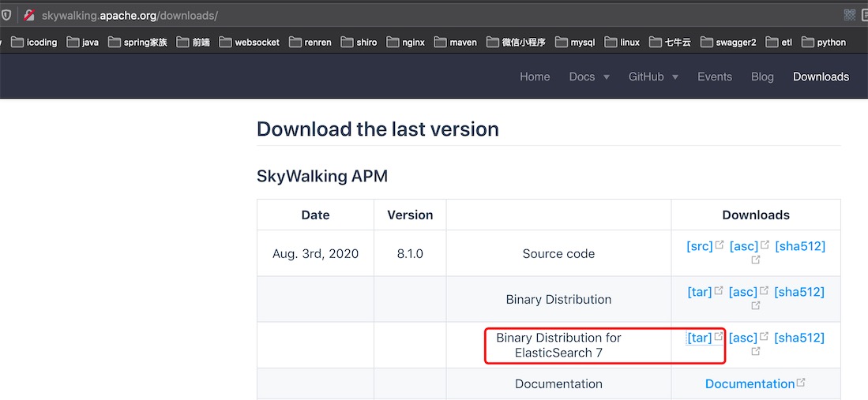Screen dimensions: 868x400
Task: Open the swagger2 bookmark folder
Action: [x=728, y=42]
